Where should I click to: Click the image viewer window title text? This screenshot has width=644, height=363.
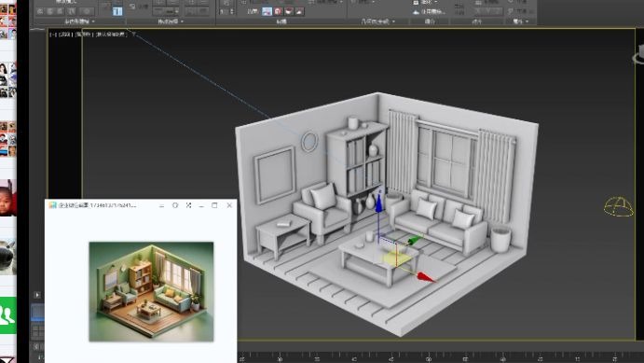click(x=97, y=205)
